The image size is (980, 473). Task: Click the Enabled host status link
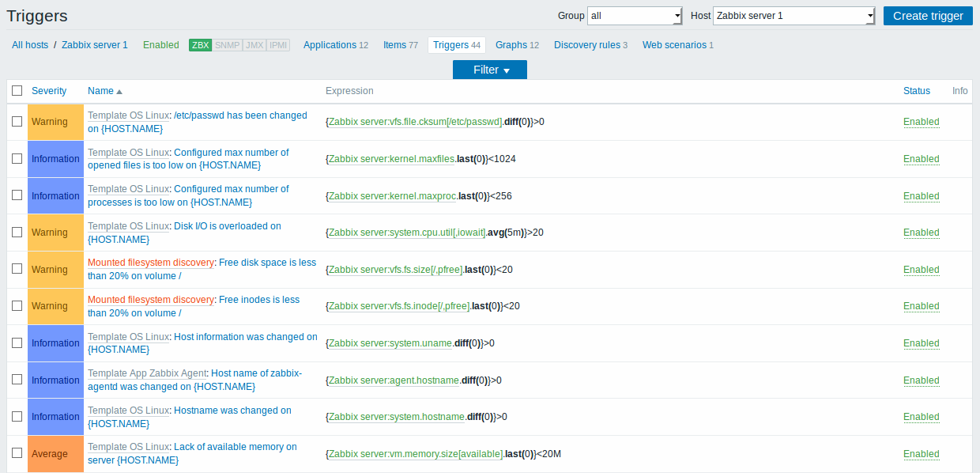pyautogui.click(x=161, y=45)
